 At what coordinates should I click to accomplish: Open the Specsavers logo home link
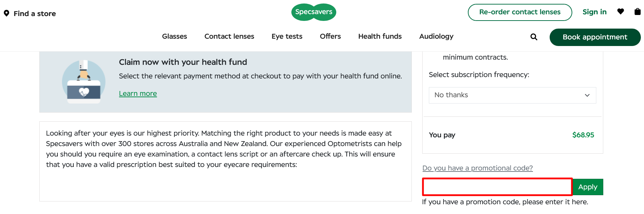pyautogui.click(x=314, y=12)
